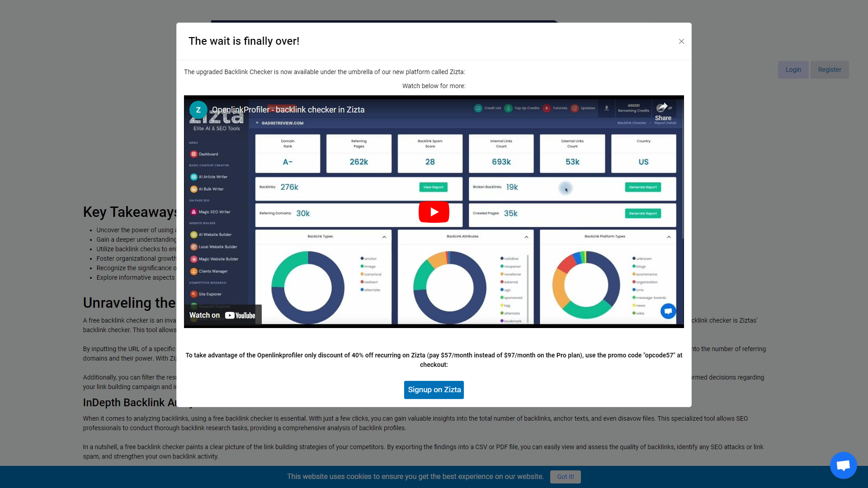Play the OpenlinkProfiler video

[x=434, y=211]
